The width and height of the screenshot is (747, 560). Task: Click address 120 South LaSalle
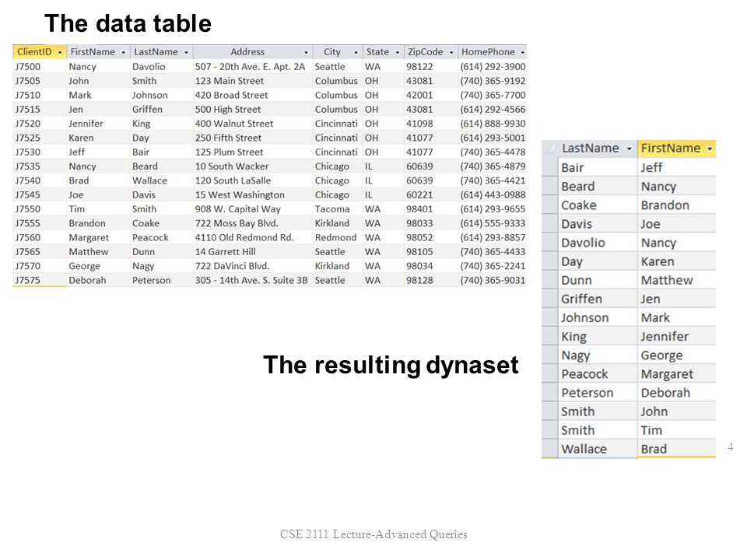(x=233, y=181)
